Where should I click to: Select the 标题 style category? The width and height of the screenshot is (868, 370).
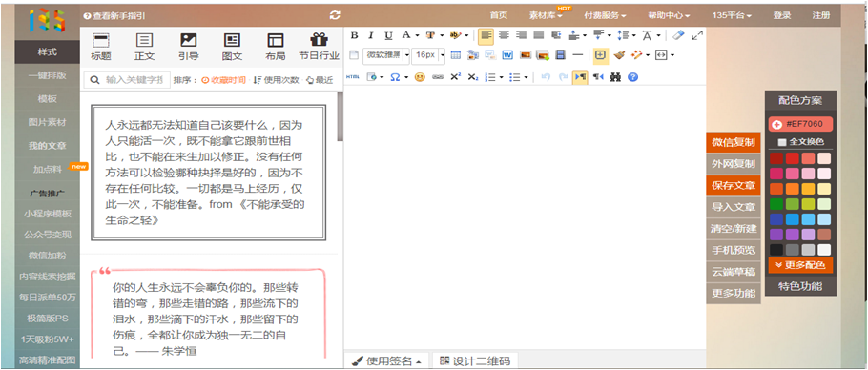coord(101,47)
